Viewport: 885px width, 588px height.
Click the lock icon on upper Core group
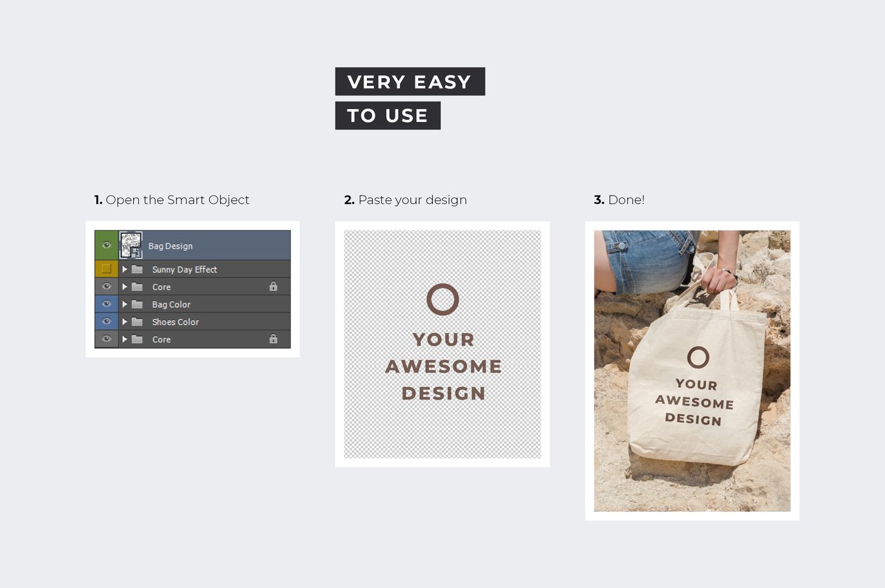(273, 286)
